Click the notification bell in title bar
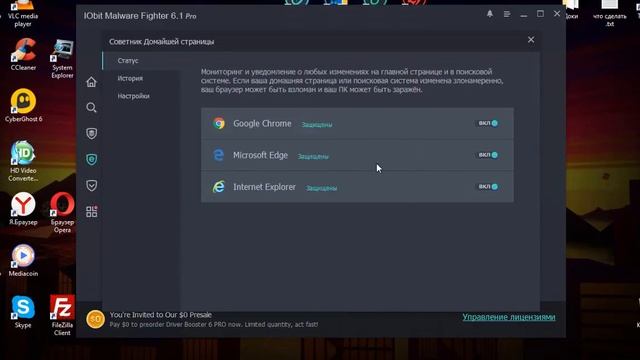 point(490,14)
